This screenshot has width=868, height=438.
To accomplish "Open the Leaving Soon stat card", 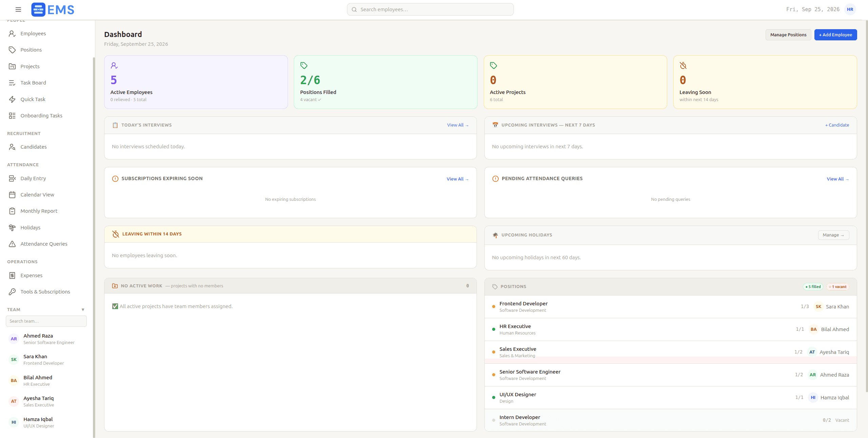I will (x=765, y=82).
